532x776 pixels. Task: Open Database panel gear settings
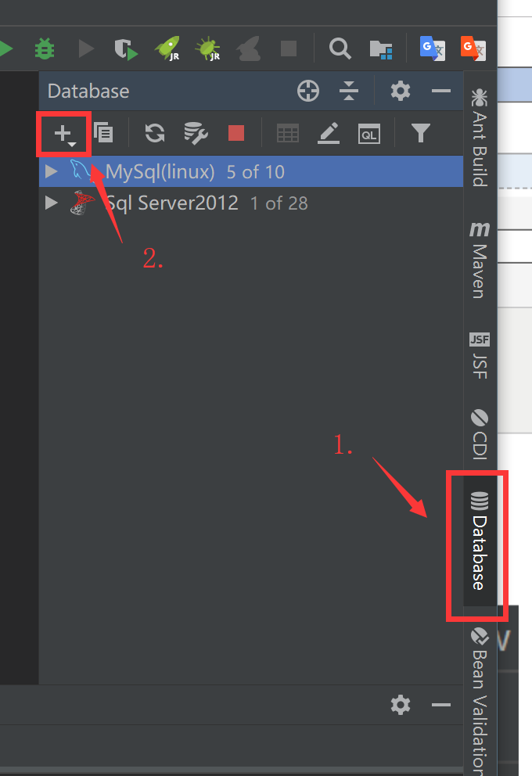click(401, 91)
